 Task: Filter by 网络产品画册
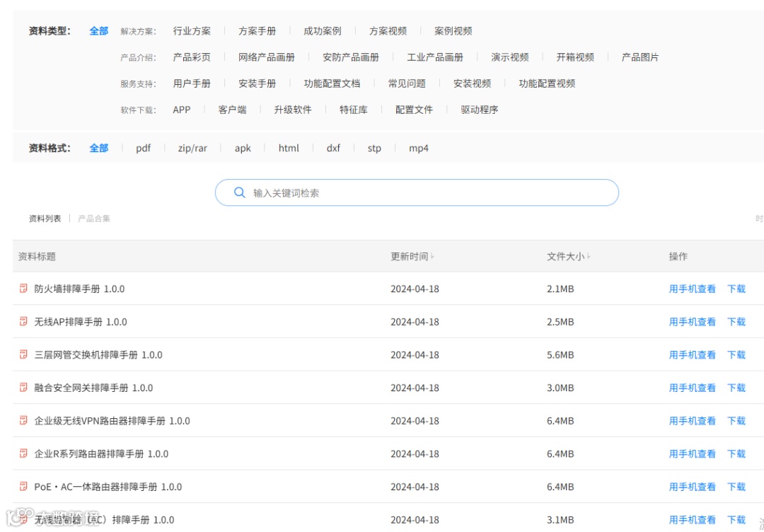(x=267, y=57)
